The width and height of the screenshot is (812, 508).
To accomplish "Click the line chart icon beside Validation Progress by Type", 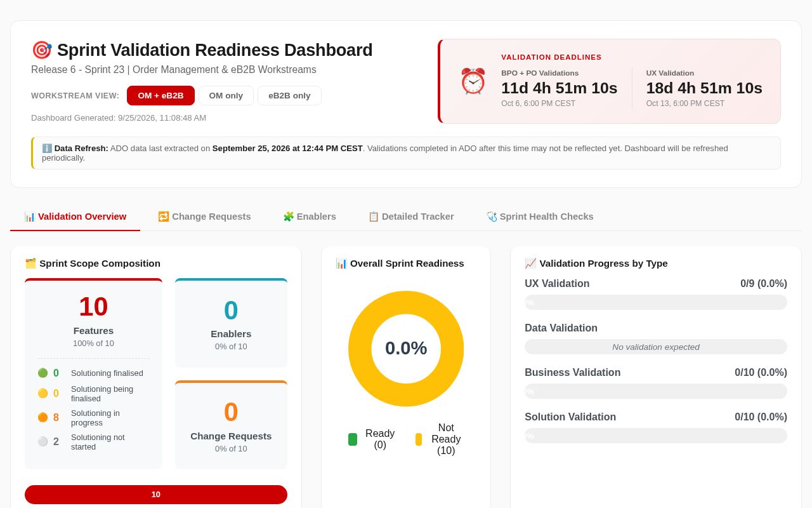I will tap(530, 263).
